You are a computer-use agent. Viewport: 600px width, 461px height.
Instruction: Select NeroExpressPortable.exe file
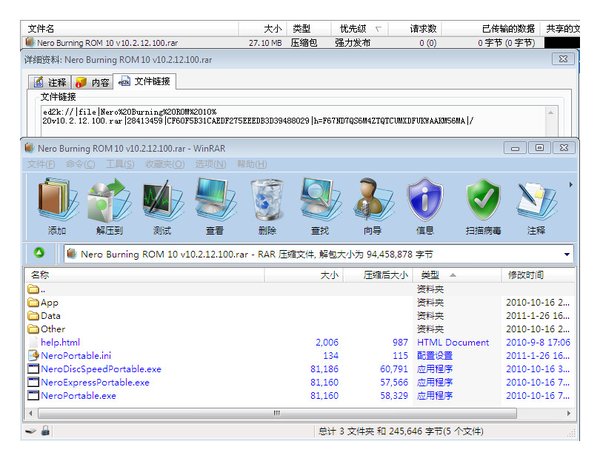tap(300, 382)
